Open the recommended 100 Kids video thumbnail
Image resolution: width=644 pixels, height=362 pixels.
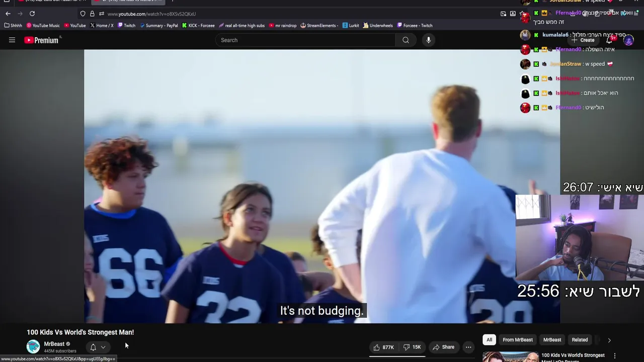[510, 357]
